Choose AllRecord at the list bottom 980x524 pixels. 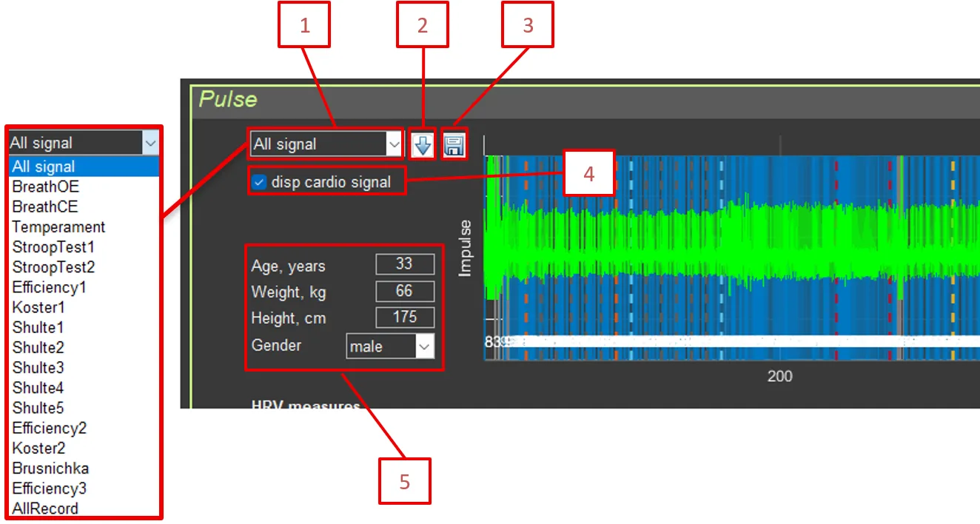click(x=45, y=508)
